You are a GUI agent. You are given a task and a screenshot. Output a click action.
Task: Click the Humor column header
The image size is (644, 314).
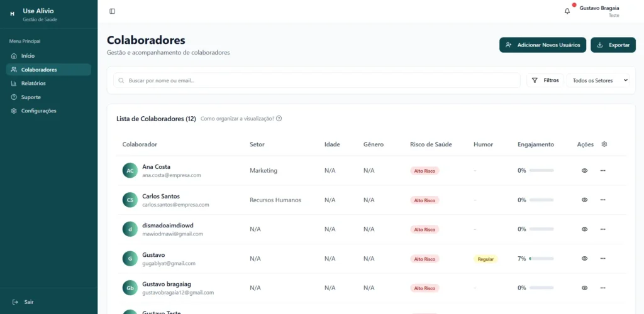pyautogui.click(x=484, y=144)
